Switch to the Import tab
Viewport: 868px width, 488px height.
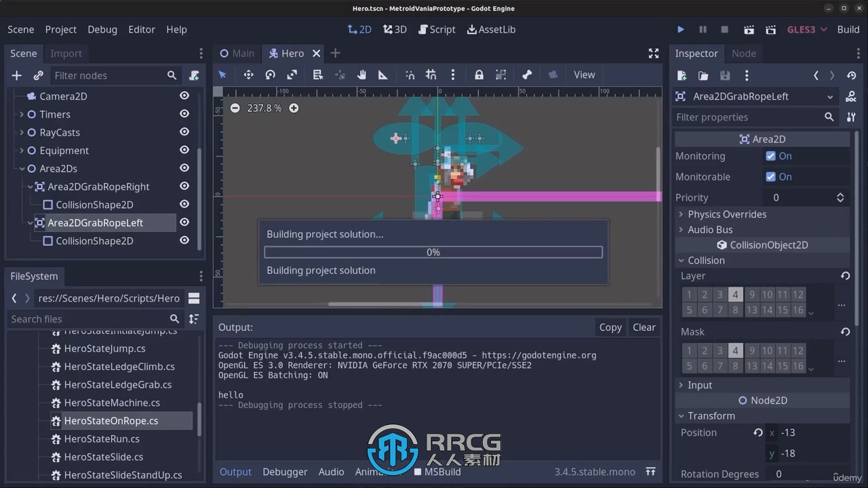(x=66, y=54)
